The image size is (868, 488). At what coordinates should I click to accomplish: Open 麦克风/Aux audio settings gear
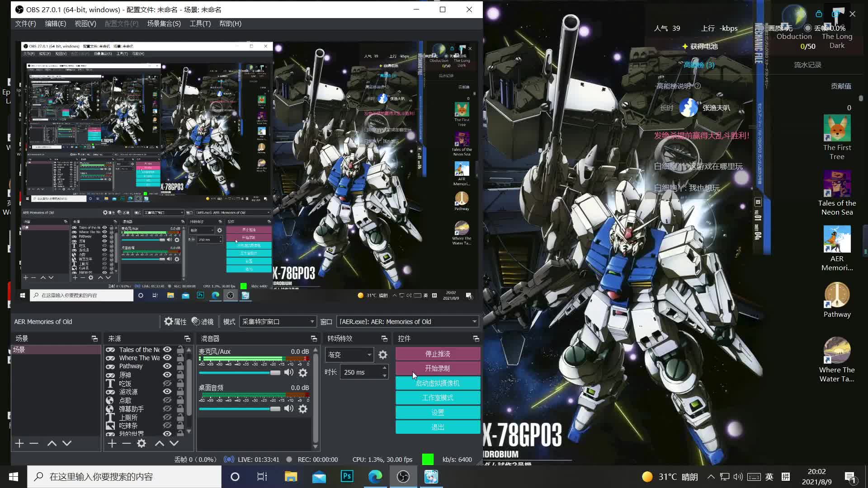[303, 372]
